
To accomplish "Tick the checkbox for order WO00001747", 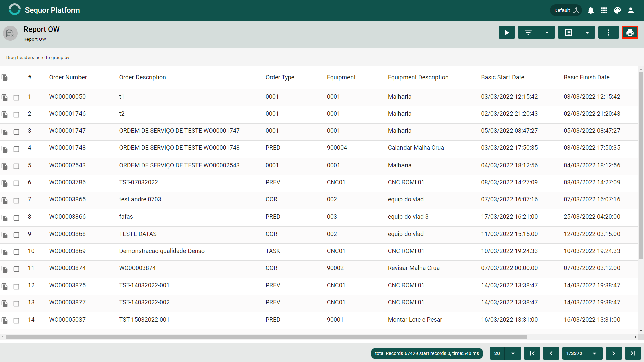I will pyautogui.click(x=16, y=132).
